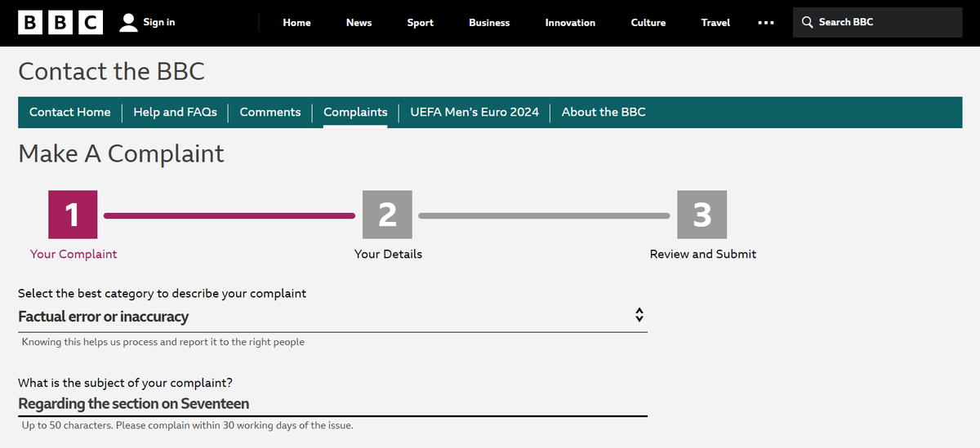Click 'Select the best category' label
Image resolution: width=980 pixels, height=448 pixels.
tap(163, 293)
